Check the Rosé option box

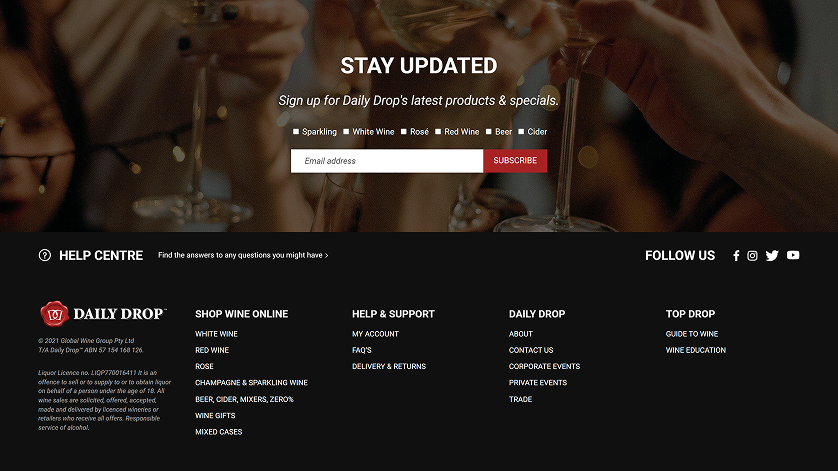pos(404,132)
